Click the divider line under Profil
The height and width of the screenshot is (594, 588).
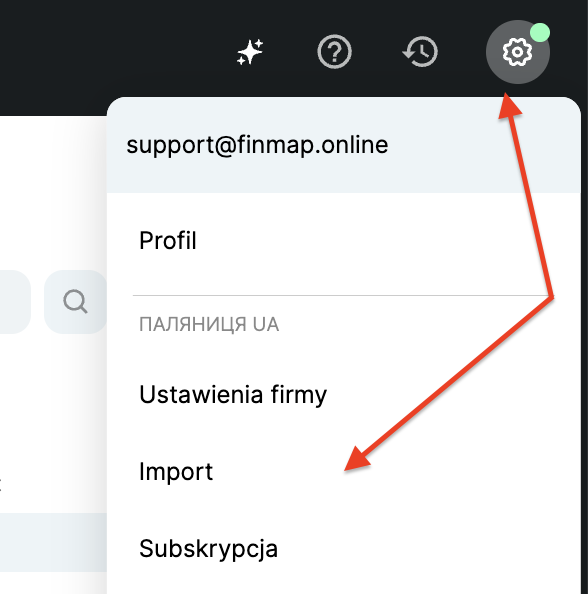click(341, 295)
